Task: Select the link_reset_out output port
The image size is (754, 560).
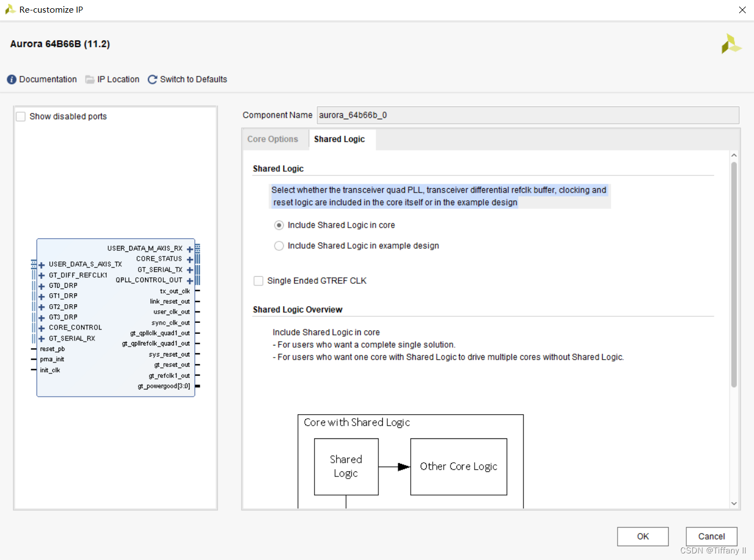Action: 170,302
